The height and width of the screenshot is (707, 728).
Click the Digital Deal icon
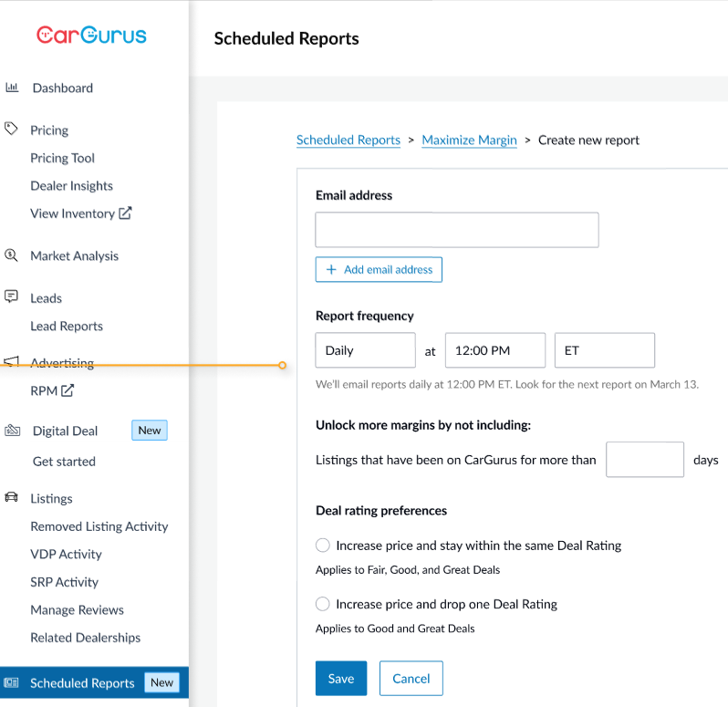13,431
